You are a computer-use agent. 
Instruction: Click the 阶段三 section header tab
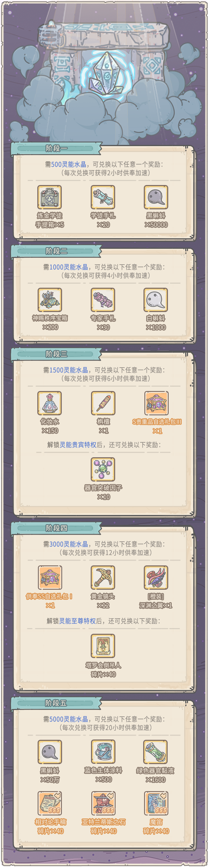coord(56,354)
